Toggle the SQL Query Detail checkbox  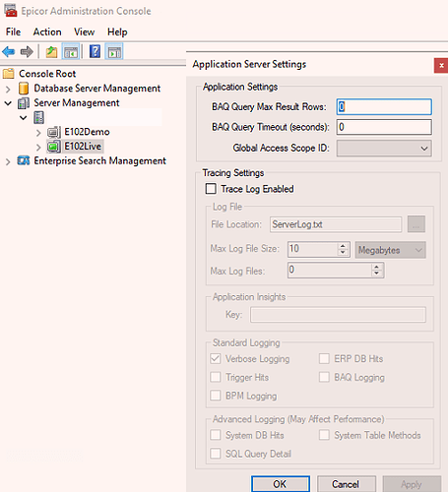coord(216,454)
